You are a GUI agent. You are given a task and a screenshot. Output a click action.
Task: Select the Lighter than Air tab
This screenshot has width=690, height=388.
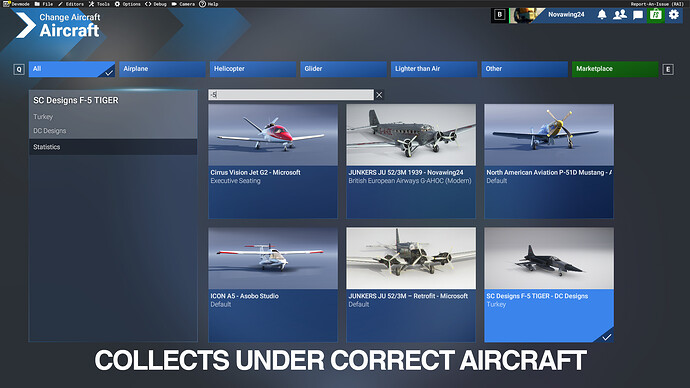click(x=434, y=69)
